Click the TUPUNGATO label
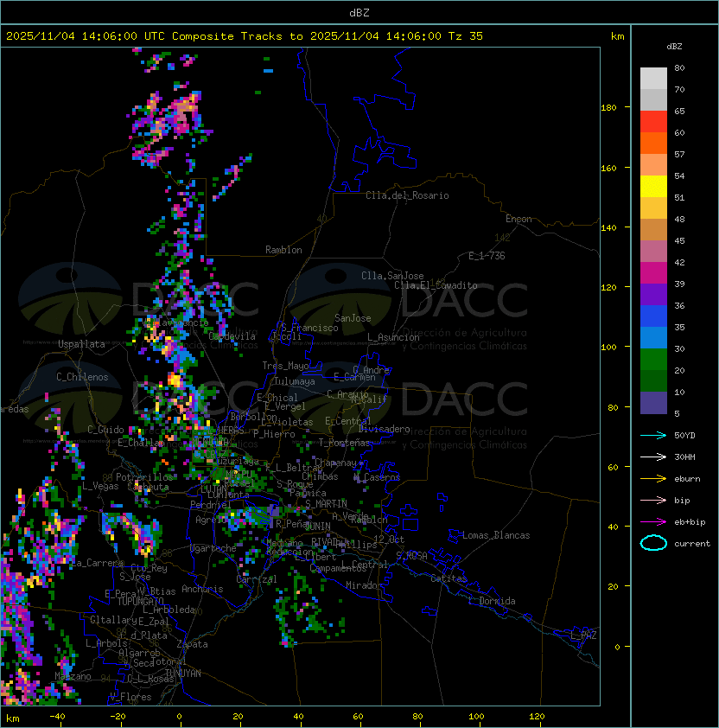This screenshot has height=728, width=719. (140, 602)
